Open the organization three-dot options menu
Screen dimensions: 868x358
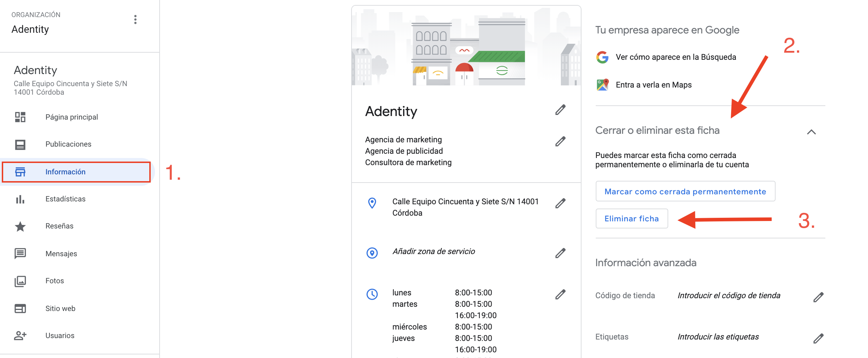pos(135,20)
